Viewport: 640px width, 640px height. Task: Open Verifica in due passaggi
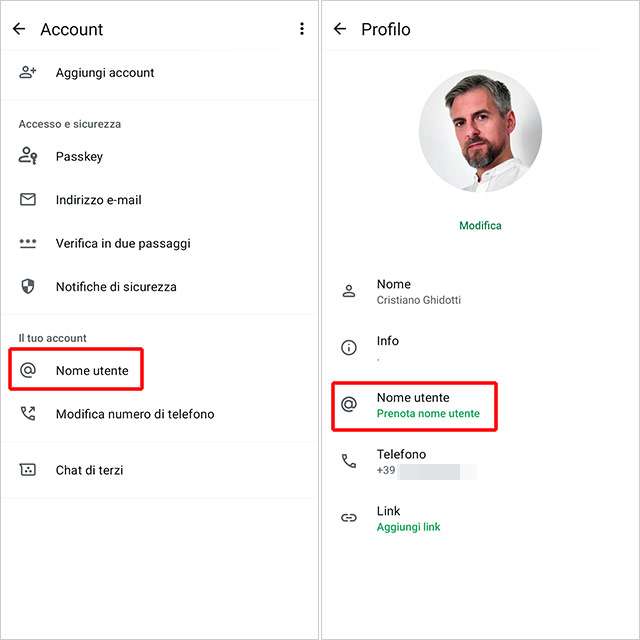159,243
